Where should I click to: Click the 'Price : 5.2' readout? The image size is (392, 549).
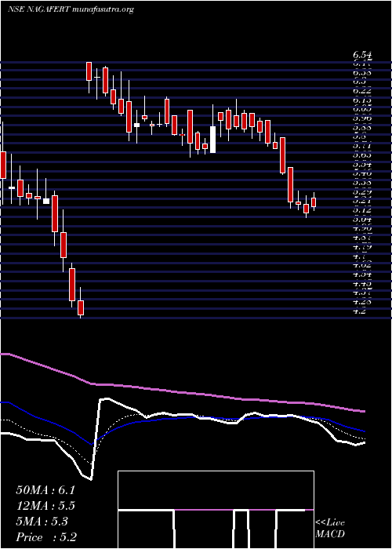pyautogui.click(x=46, y=537)
